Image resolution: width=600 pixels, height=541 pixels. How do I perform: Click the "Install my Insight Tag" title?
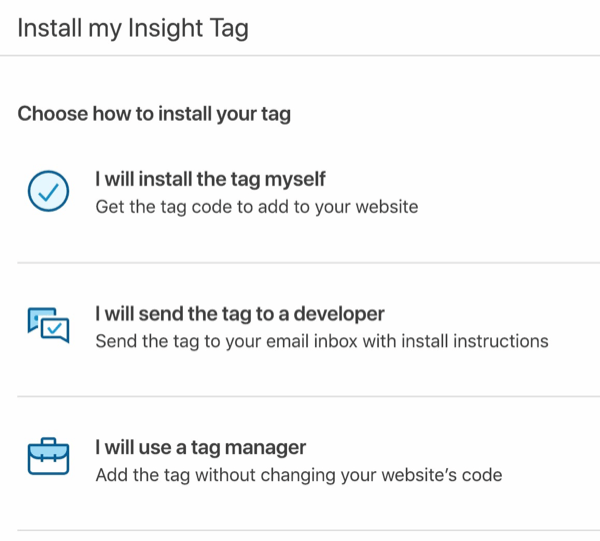pos(133,28)
